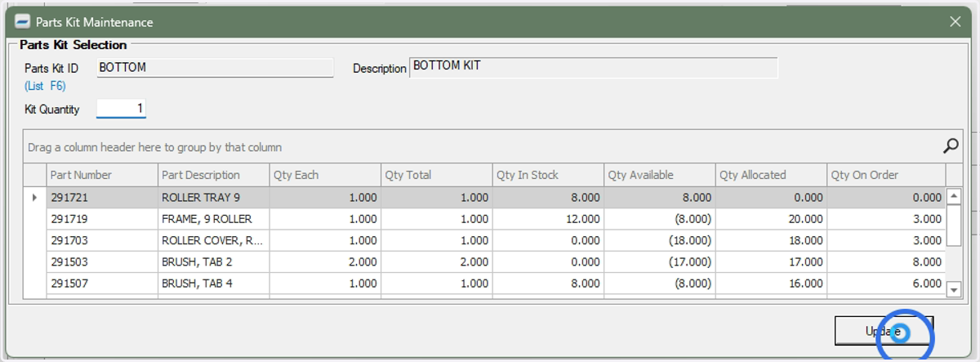Viewport: 980px width, 362px height.
Task: Select part number 291703
Action: click(x=102, y=240)
